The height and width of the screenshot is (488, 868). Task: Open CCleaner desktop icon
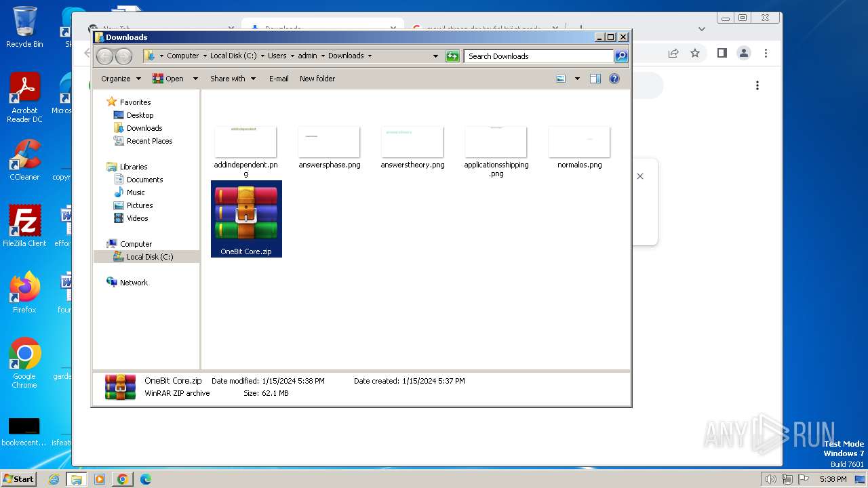[24, 160]
